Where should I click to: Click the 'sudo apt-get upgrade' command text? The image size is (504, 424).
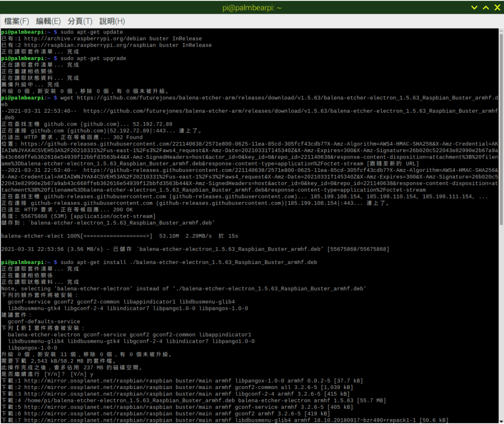pos(87,58)
